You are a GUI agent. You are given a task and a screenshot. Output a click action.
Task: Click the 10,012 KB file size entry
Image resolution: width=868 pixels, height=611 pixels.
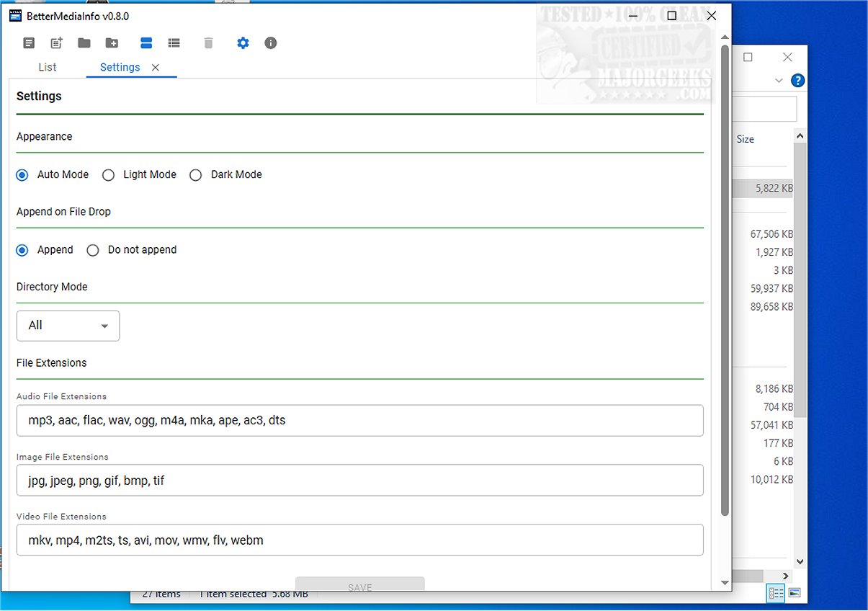point(771,479)
